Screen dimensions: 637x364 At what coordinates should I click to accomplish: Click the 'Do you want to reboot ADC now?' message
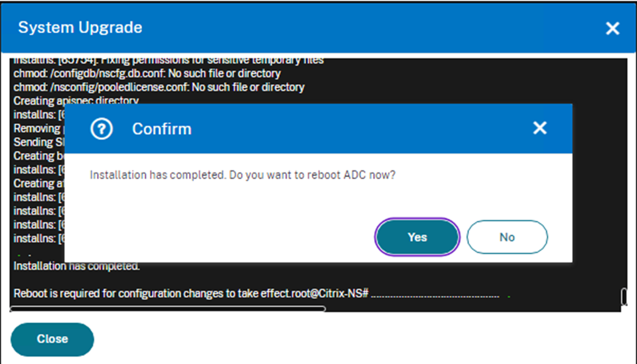(243, 175)
